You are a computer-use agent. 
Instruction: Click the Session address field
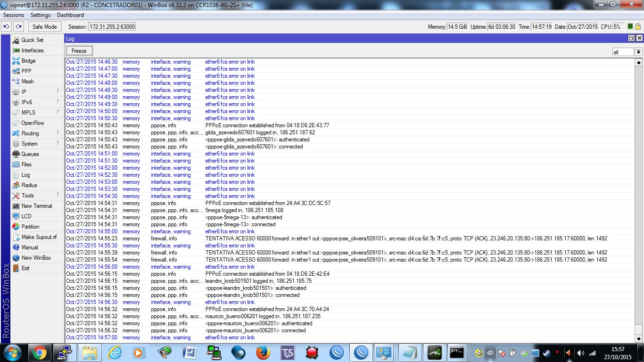112,27
